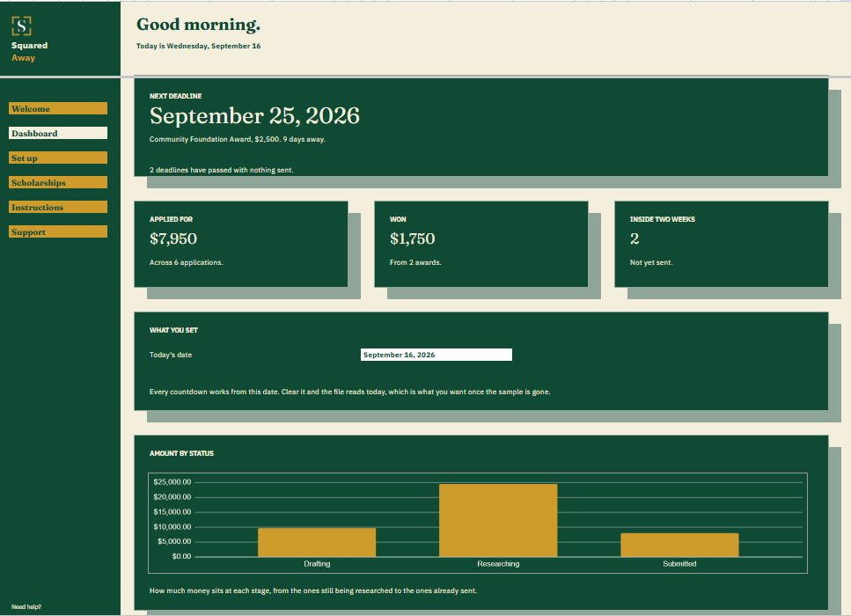Click the INSIDE TWO WEEKS card label
The image size is (851, 616).
[x=662, y=219]
